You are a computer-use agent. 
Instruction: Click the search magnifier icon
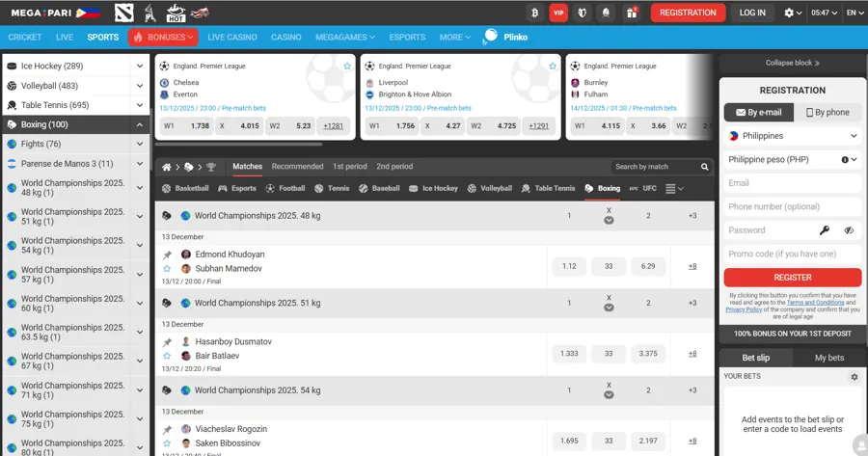point(705,167)
